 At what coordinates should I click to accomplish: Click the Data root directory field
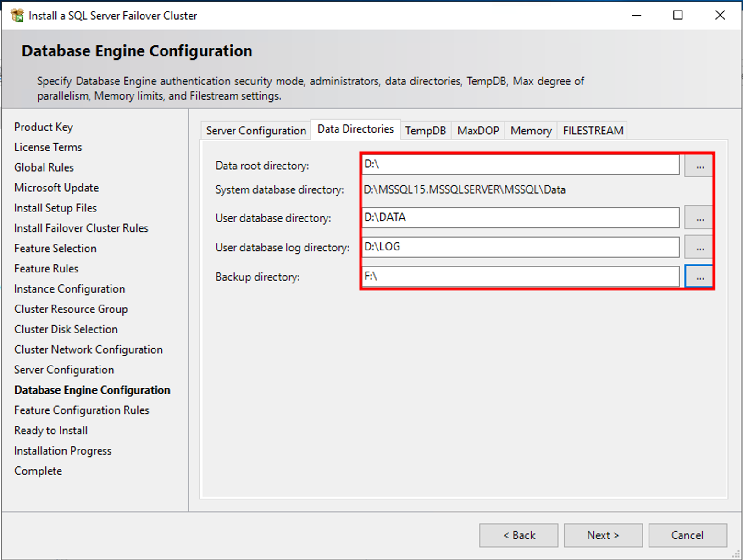(x=521, y=165)
